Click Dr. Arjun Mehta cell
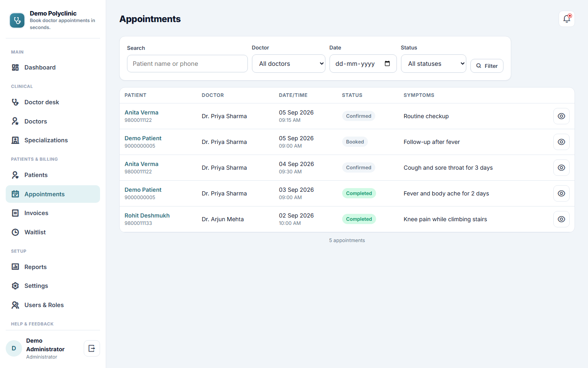The width and height of the screenshot is (588, 368). 223,219
